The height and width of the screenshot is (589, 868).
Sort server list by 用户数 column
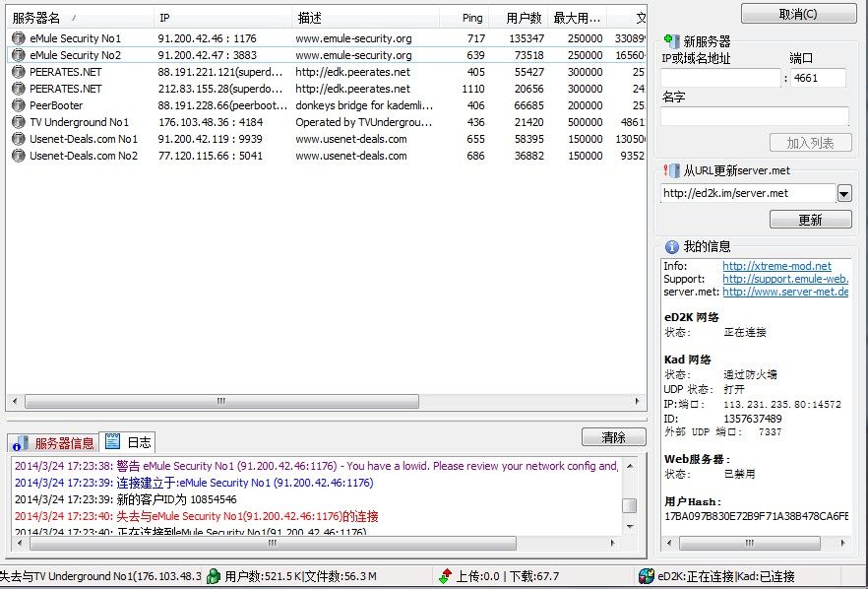[519, 19]
